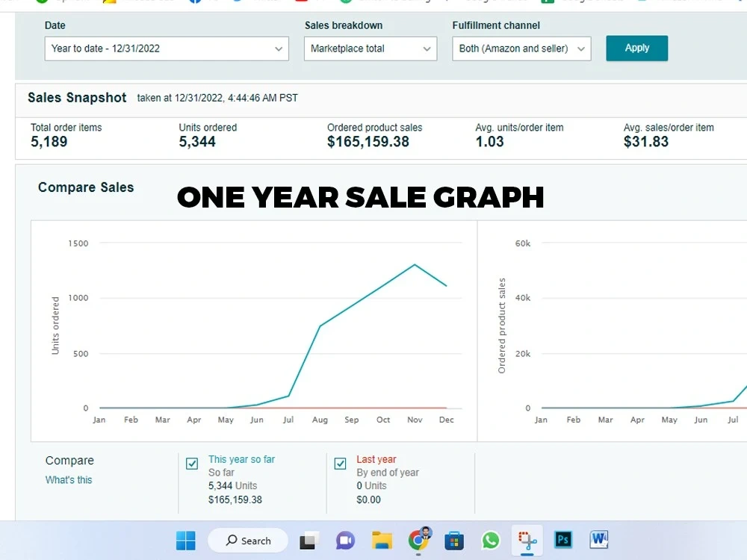Launch the Teams Chat taskbar icon
The height and width of the screenshot is (560, 747).
[x=345, y=541]
